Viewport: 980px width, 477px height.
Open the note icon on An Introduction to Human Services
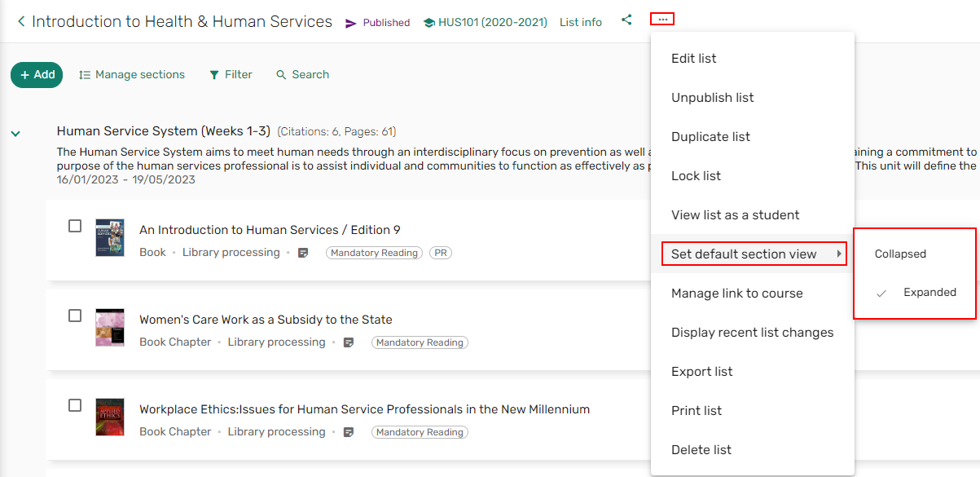303,253
